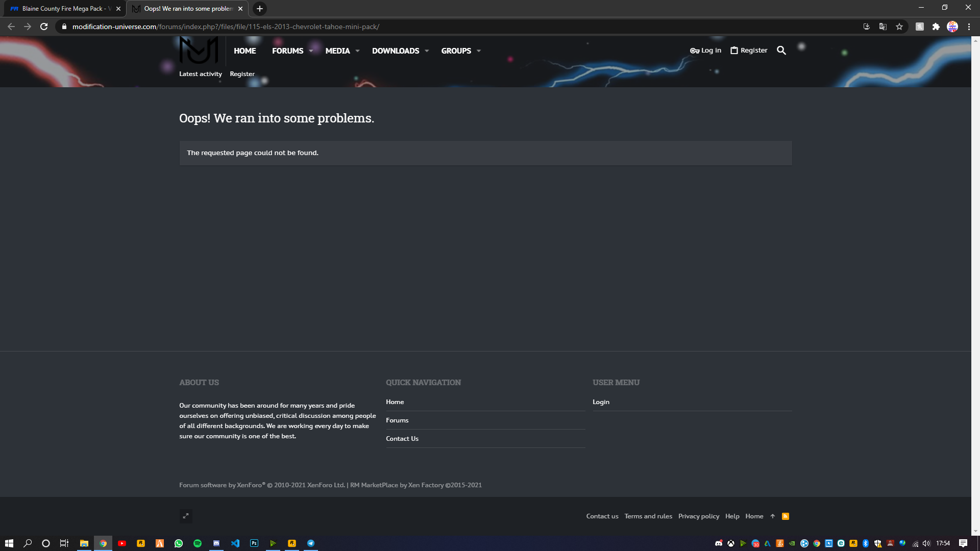Bookmark this page with star icon

(899, 27)
